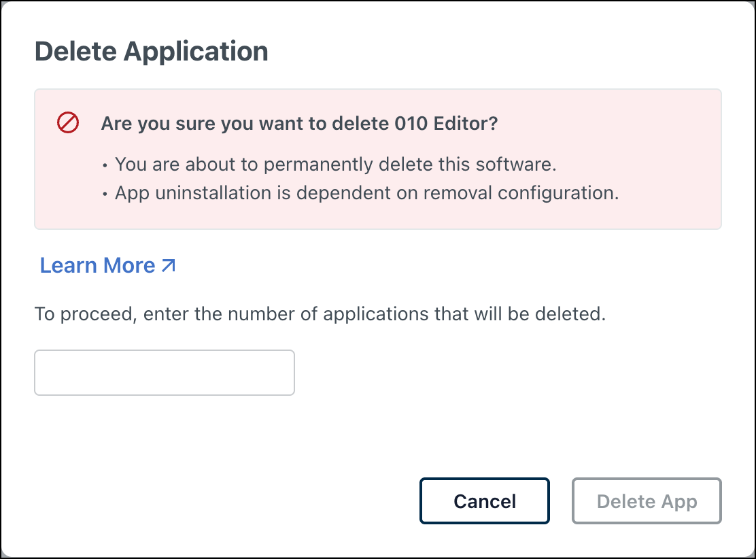
Task: Click 'To proceed, enter the number' instruction text
Action: 320,314
